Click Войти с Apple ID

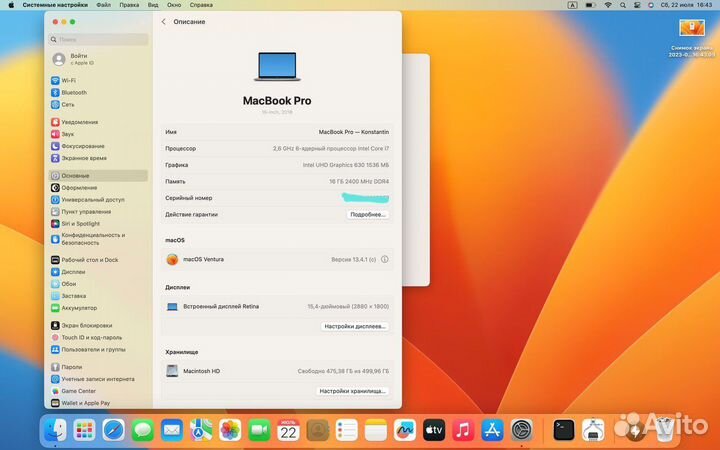pos(73,59)
